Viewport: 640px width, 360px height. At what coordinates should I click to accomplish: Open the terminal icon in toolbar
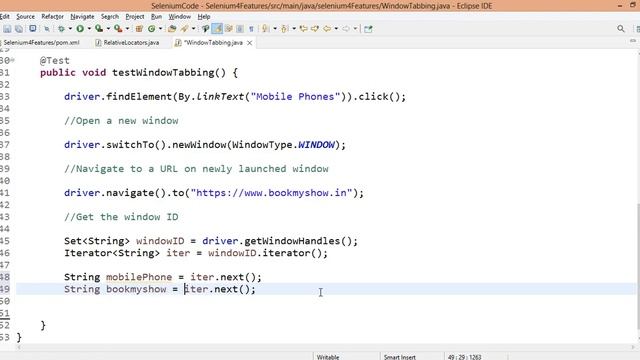[x=33, y=28]
